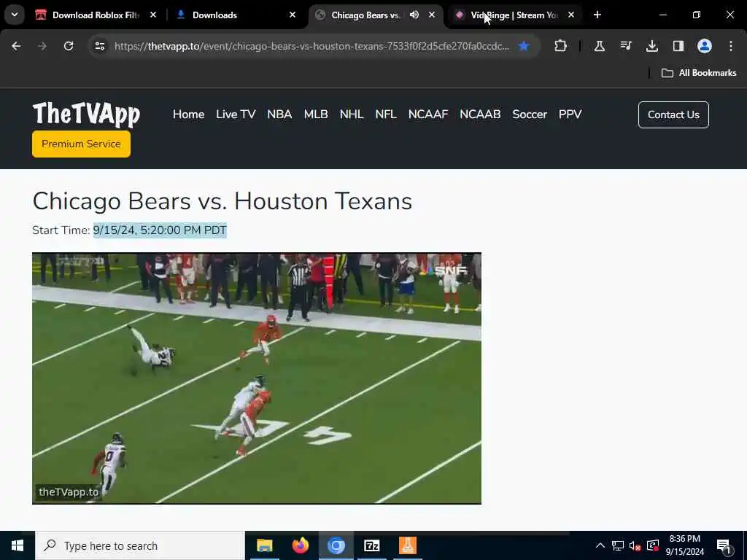The image size is (747, 560).
Task: Click the highlighted start time 9/15/24 text
Action: point(160,230)
